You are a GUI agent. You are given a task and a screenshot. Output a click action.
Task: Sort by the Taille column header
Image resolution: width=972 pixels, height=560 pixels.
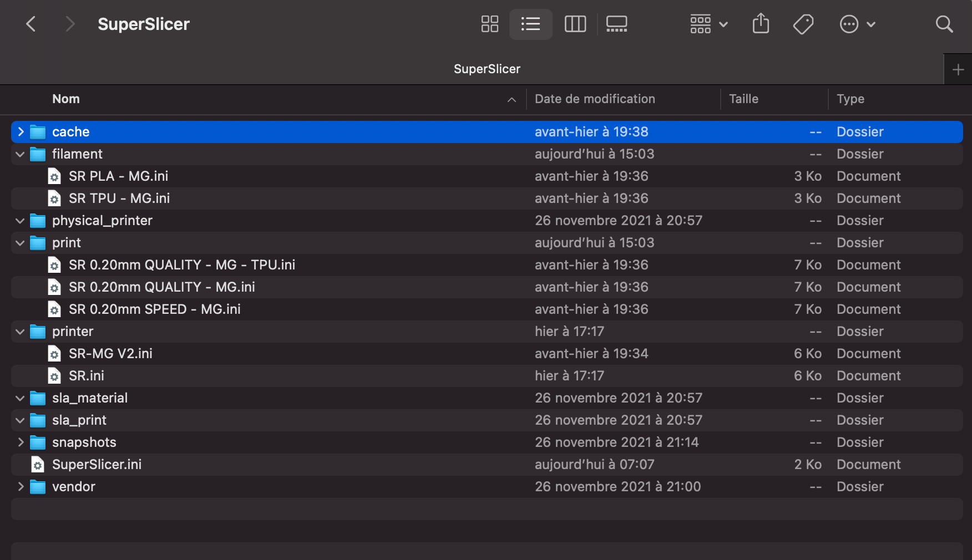(743, 99)
